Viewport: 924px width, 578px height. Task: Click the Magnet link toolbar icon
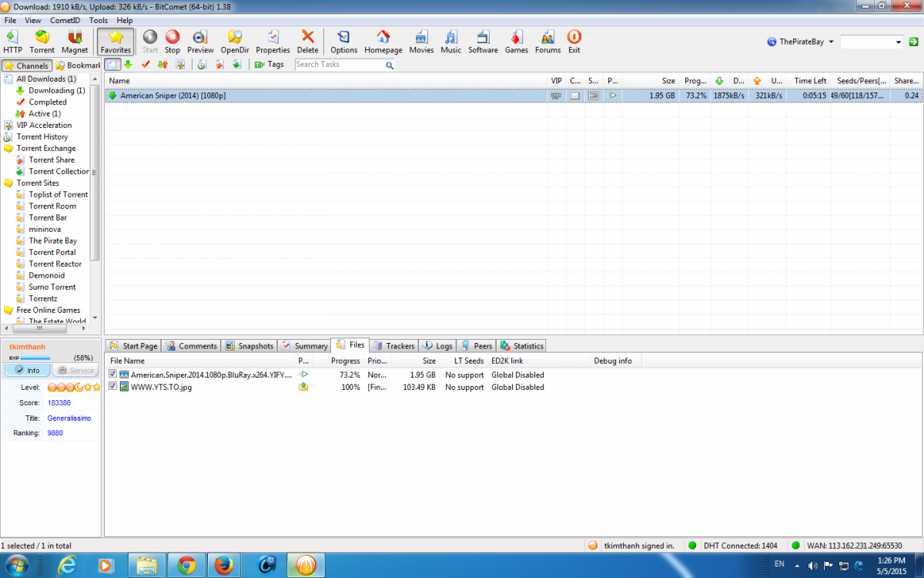pyautogui.click(x=75, y=42)
